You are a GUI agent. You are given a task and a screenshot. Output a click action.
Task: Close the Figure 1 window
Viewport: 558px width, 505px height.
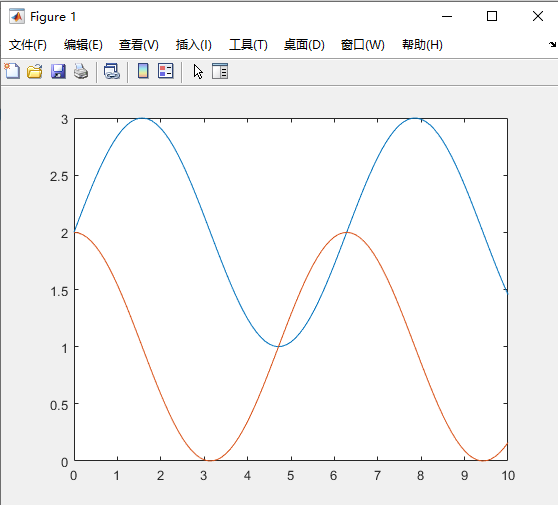(x=538, y=16)
